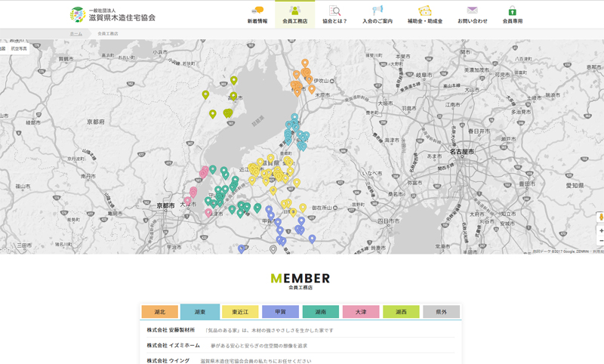Click the ホーム breadcrumb link
Image resolution: width=604 pixels, height=364 pixels.
tap(75, 34)
